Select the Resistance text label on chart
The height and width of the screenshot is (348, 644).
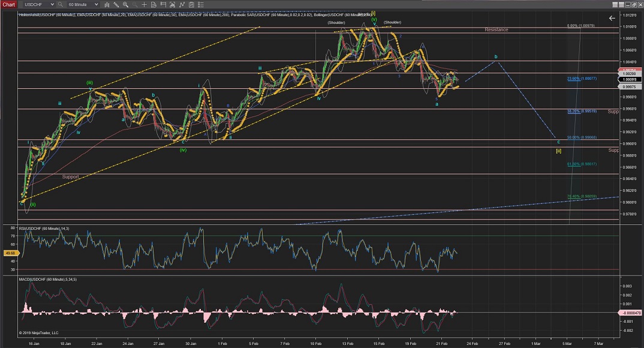[496, 29]
